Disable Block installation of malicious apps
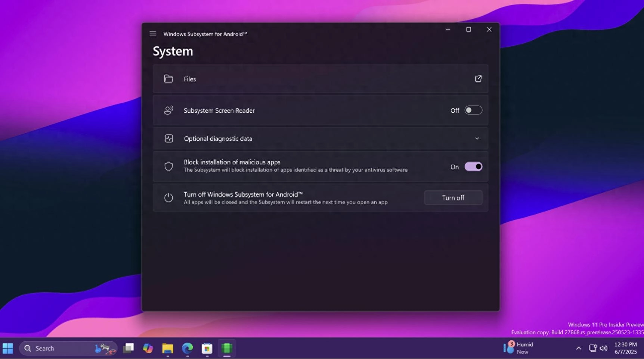The image size is (644, 359). point(473,166)
